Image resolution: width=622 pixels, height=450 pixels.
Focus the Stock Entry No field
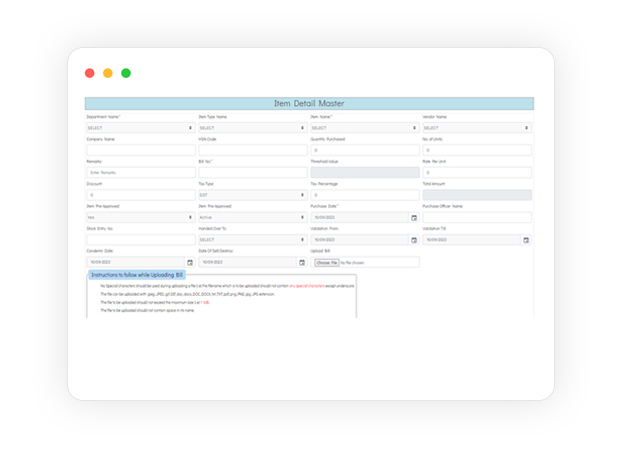(x=141, y=240)
